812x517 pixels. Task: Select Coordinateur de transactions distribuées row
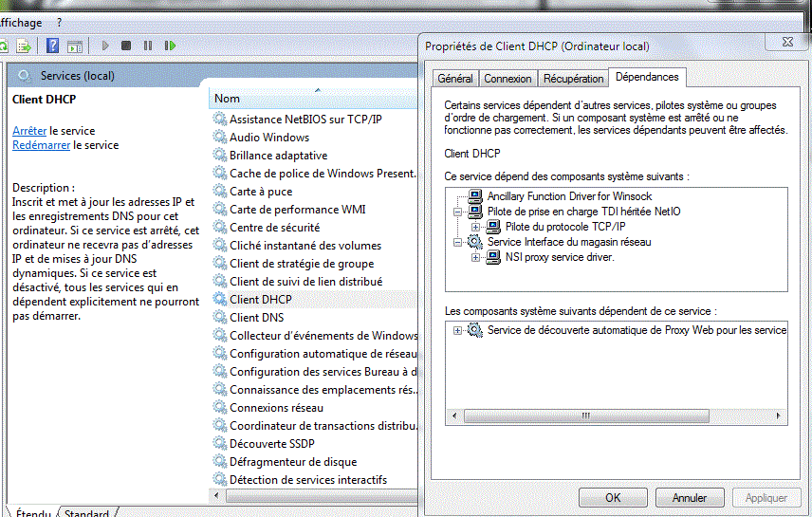314,425
